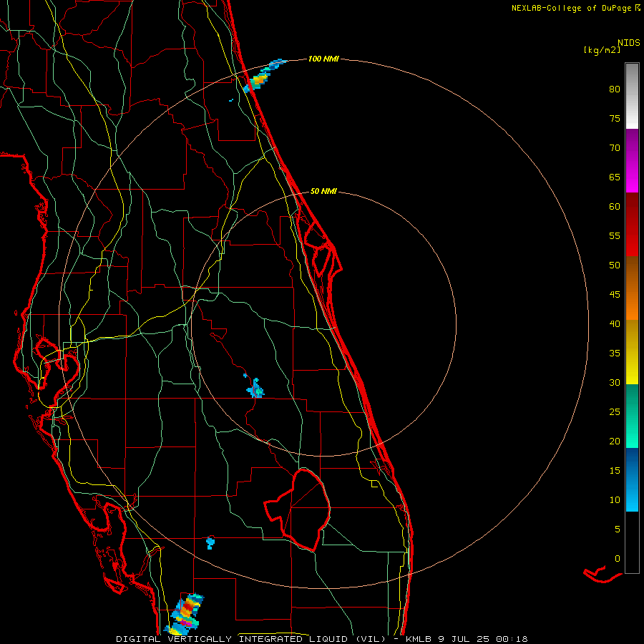
Task: Click the 30 value on the color scale
Action: pyautogui.click(x=615, y=383)
